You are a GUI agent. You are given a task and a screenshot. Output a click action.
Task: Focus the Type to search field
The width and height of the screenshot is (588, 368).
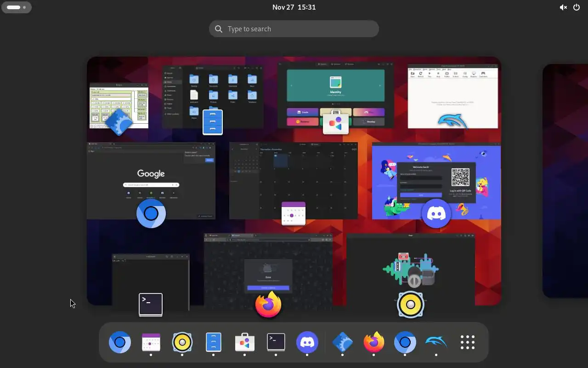(294, 29)
